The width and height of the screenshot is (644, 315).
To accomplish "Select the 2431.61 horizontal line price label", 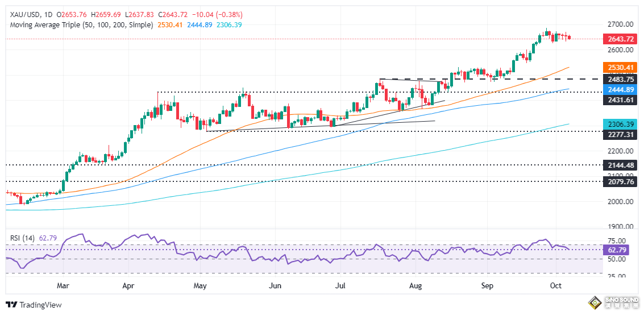I will (622, 99).
